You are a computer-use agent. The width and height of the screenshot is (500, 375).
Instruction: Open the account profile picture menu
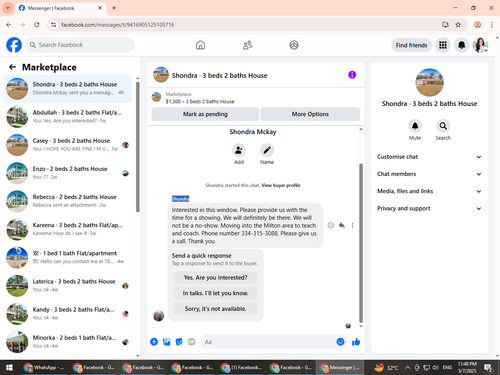click(480, 45)
